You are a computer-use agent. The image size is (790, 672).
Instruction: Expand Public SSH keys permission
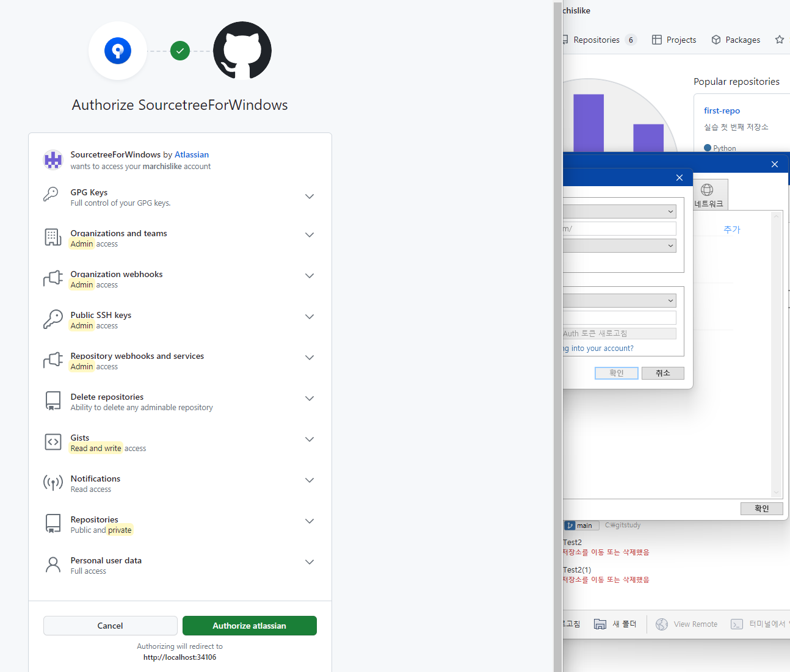coord(310,317)
